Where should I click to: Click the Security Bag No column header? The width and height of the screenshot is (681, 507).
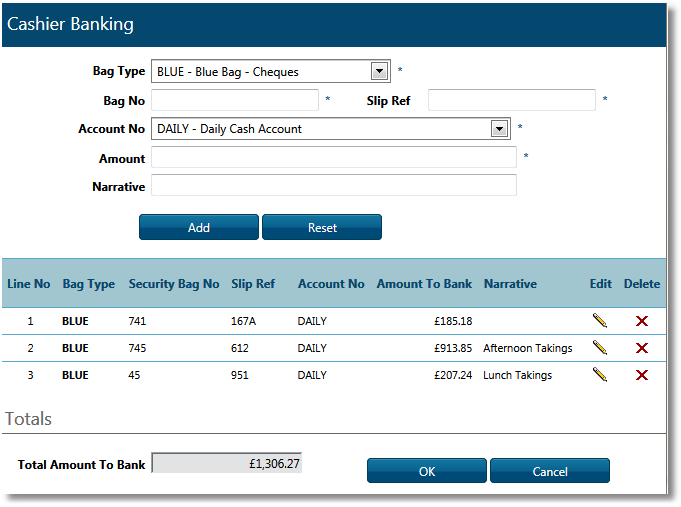pos(174,284)
